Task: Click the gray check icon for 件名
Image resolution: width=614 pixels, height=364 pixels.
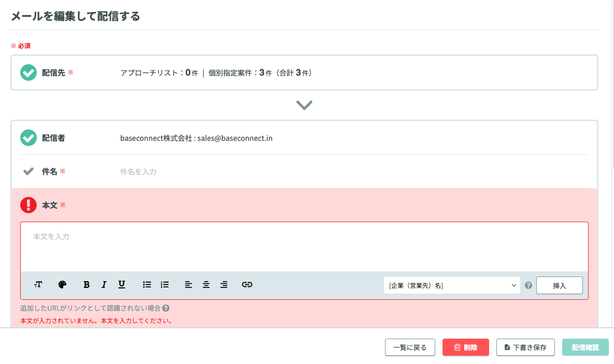Action: point(28,171)
